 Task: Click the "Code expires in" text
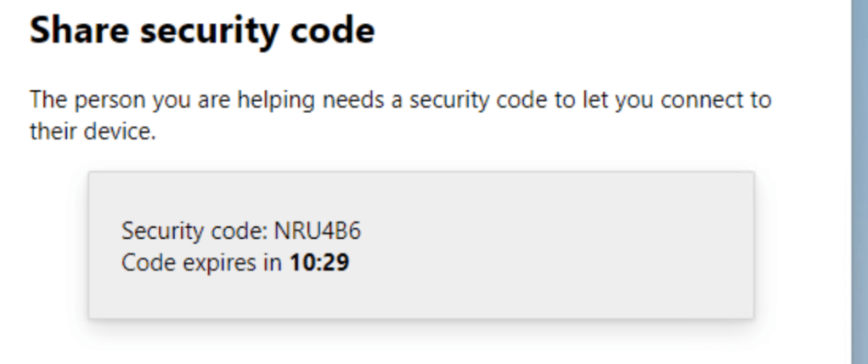(x=201, y=263)
